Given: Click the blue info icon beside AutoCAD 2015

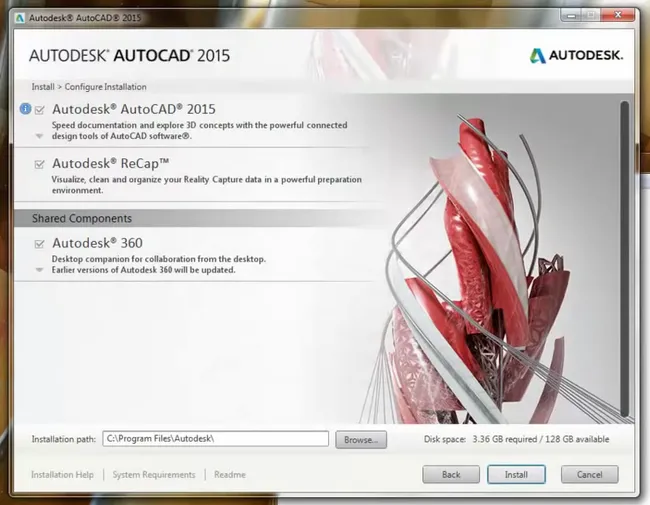Looking at the screenshot, I should click(x=25, y=109).
